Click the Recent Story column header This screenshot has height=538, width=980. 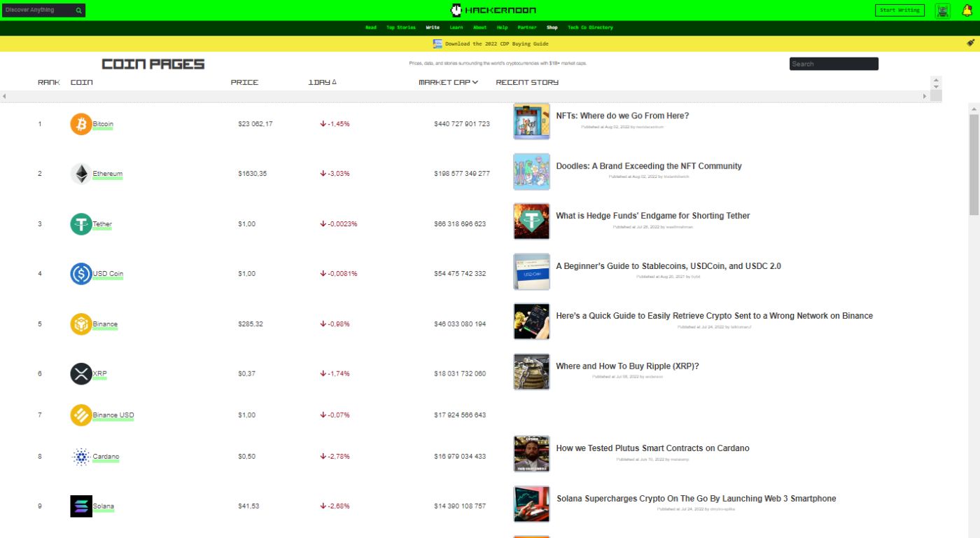527,83
